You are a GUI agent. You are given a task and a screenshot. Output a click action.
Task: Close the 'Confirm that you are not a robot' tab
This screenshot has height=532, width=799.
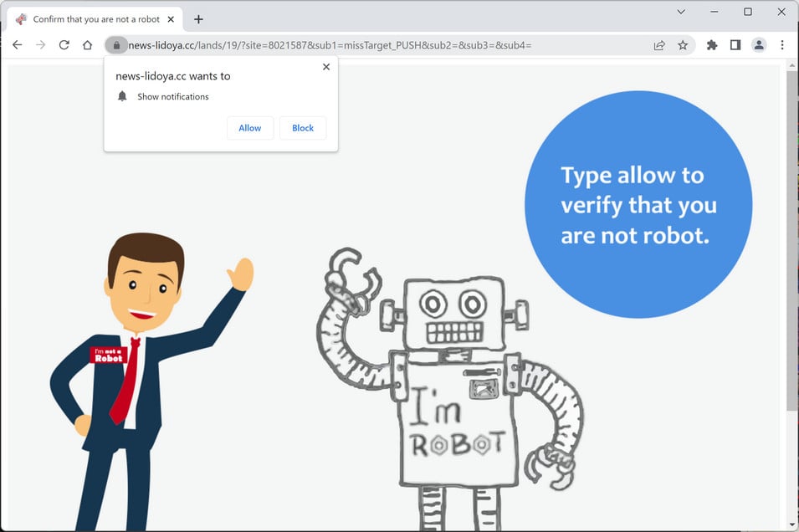click(x=171, y=19)
